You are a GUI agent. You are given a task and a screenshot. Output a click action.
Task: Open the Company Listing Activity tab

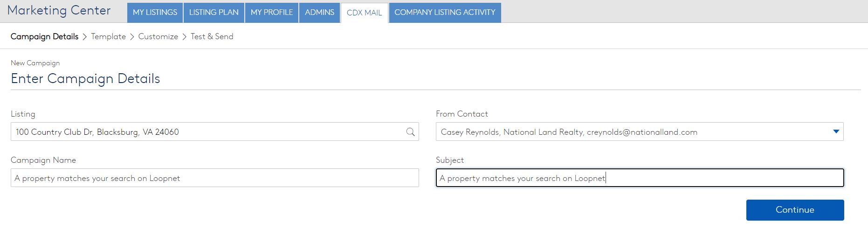[x=445, y=13]
